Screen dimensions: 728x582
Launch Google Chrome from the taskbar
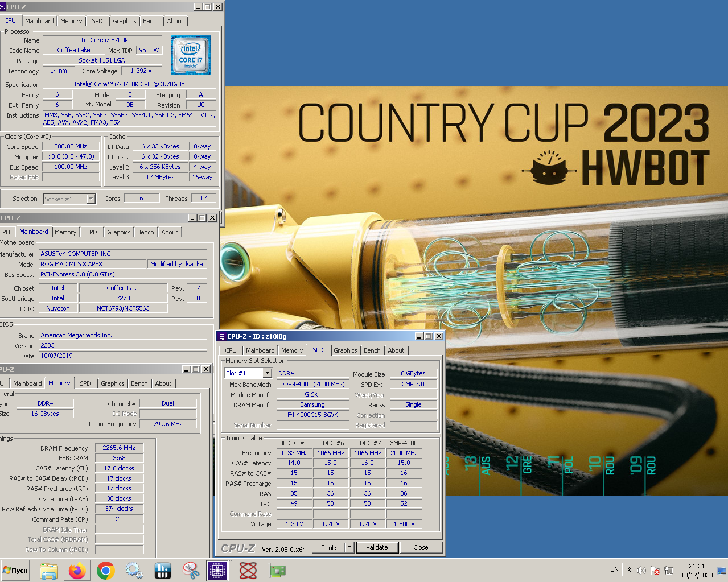(x=106, y=570)
